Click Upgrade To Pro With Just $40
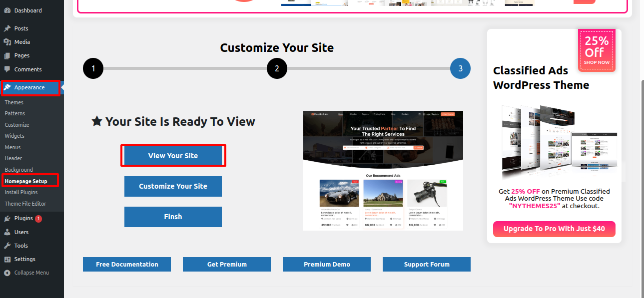The width and height of the screenshot is (644, 298). point(554,229)
